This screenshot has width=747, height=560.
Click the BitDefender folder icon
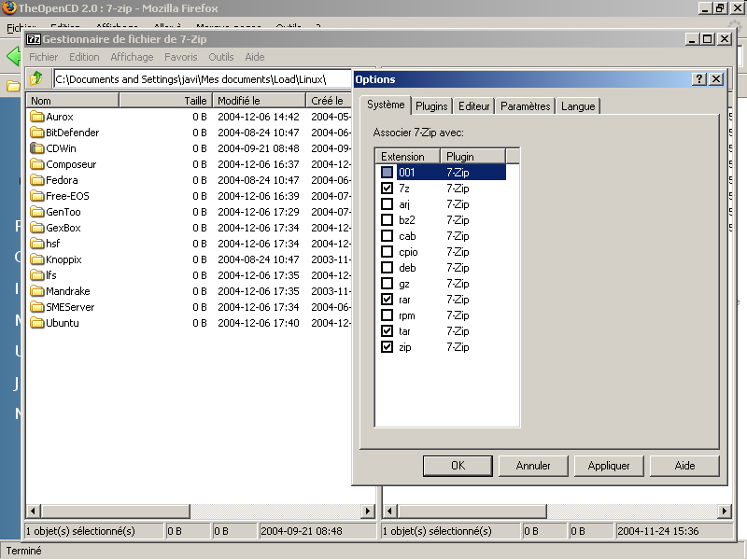click(36, 133)
